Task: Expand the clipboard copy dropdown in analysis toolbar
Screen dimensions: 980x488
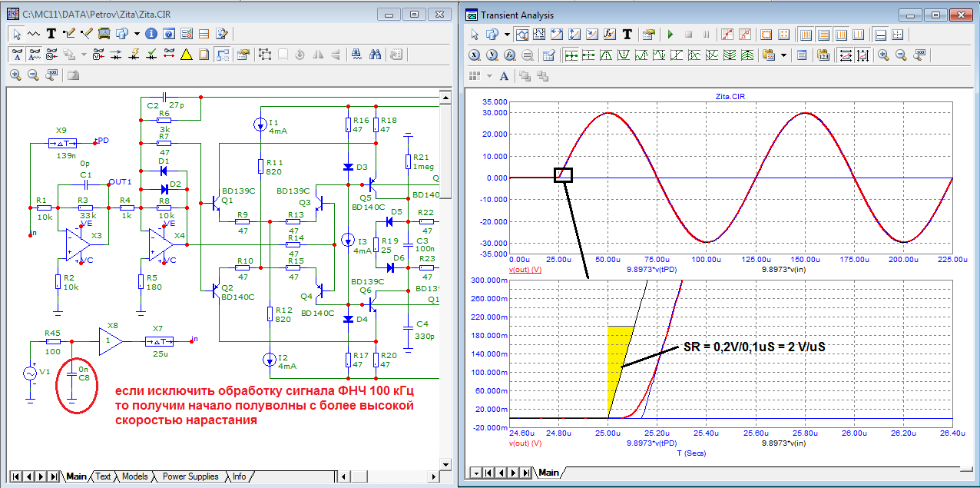Action: [x=784, y=55]
